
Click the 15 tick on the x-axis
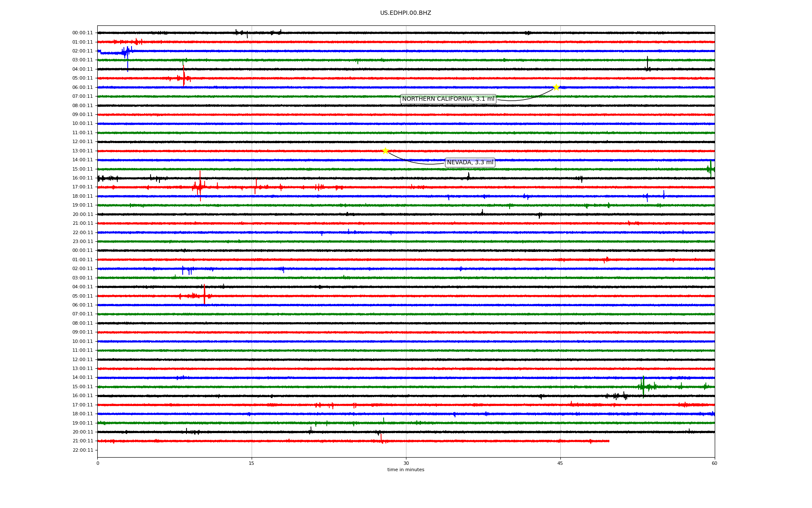coord(252,463)
